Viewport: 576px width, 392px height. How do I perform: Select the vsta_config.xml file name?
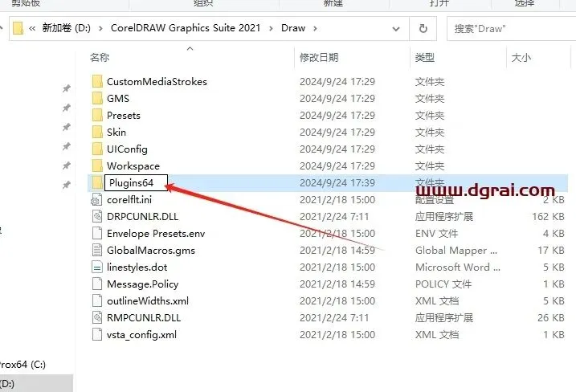pyautogui.click(x=141, y=335)
